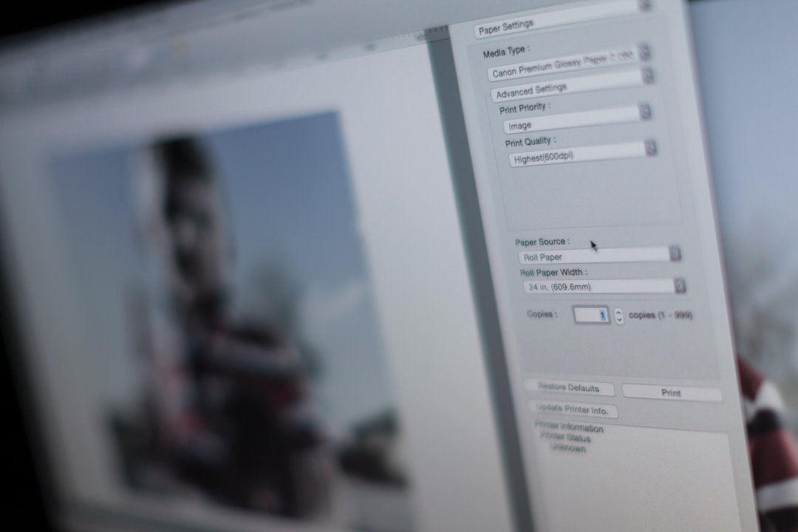Viewport: 798px width, 532px height.
Task: Open the Print Quality dropdown showing Highest(600dpi)
Action: coord(583,153)
